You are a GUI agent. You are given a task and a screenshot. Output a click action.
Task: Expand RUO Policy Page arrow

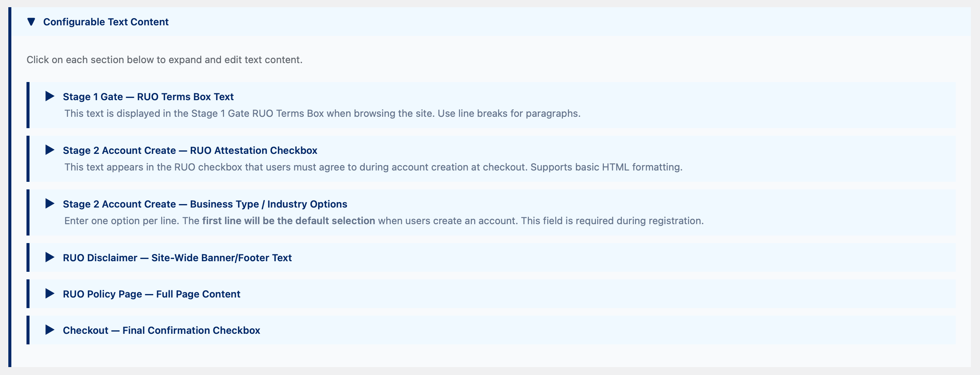point(50,293)
